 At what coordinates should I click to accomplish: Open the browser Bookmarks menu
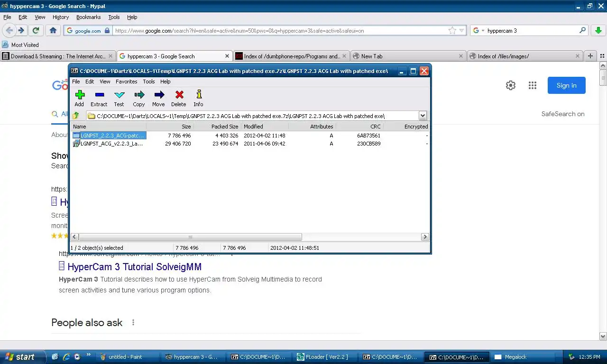click(88, 17)
